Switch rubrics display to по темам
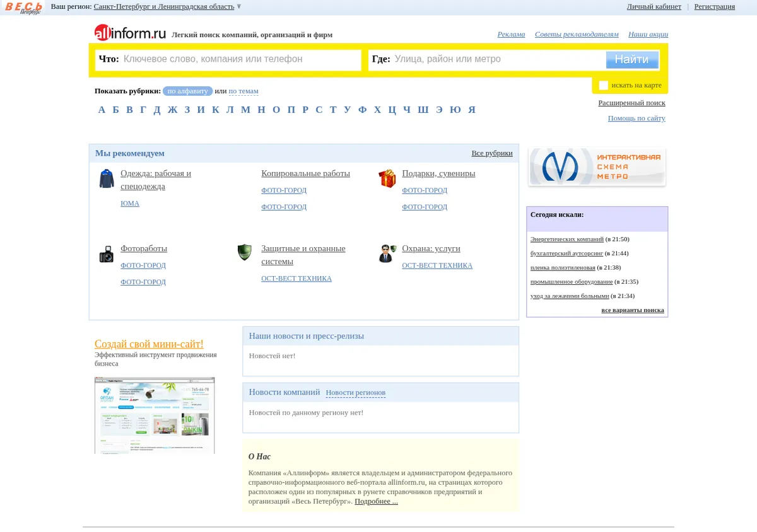Screen dimensions: 757x532 click(x=244, y=91)
